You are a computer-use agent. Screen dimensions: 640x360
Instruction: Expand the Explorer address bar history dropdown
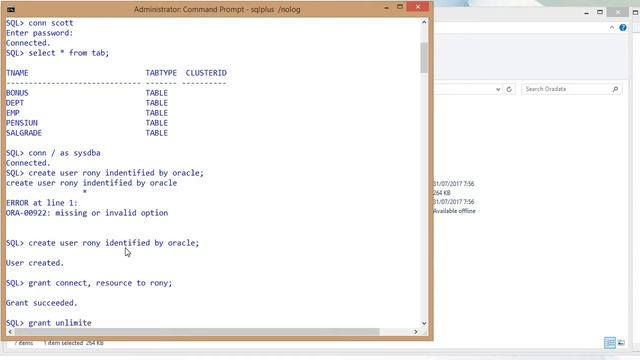498,89
